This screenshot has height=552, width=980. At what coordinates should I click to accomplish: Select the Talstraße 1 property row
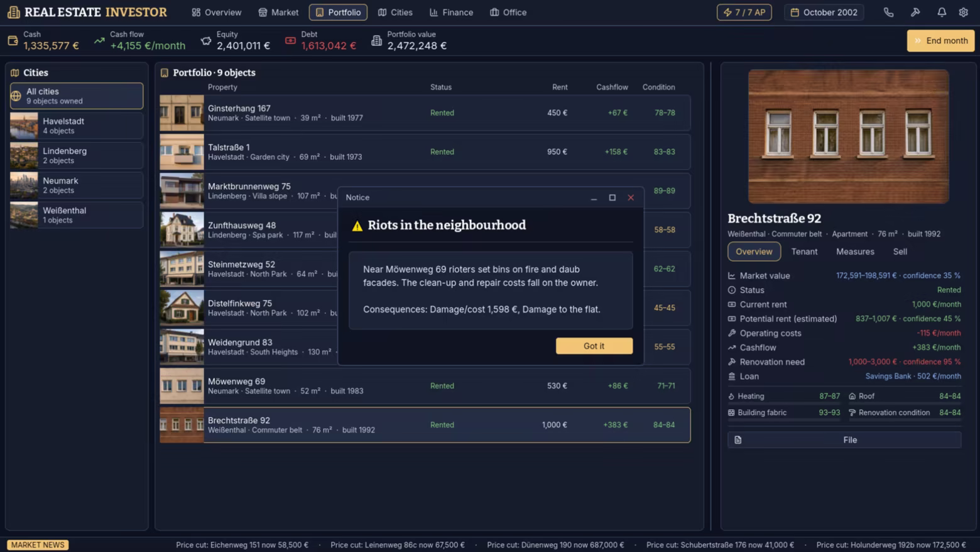pos(425,152)
